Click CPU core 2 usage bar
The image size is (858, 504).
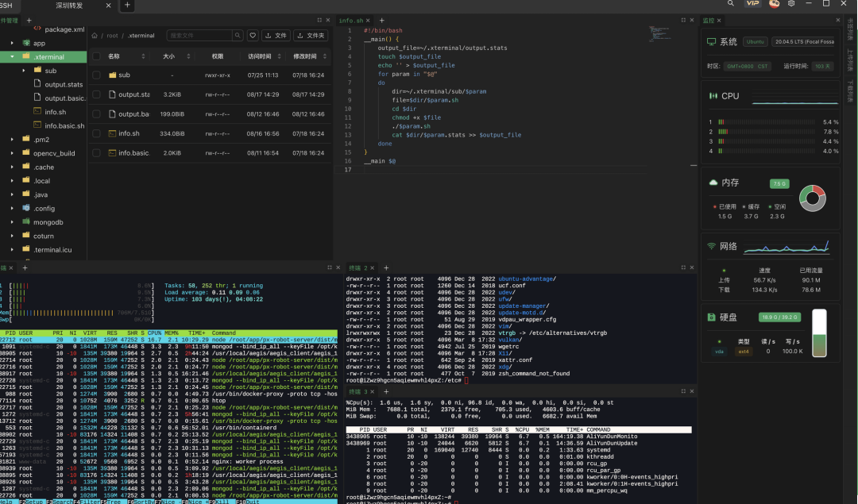click(x=766, y=132)
